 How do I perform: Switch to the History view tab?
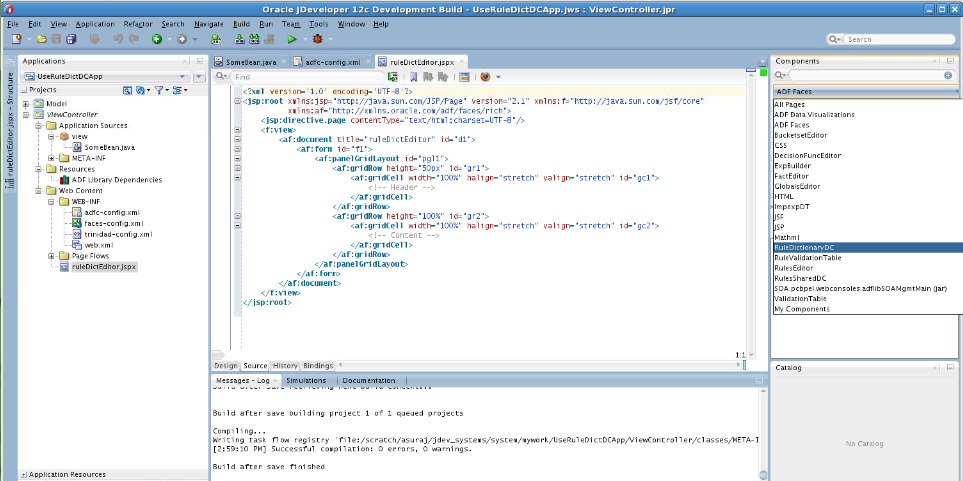(285, 366)
